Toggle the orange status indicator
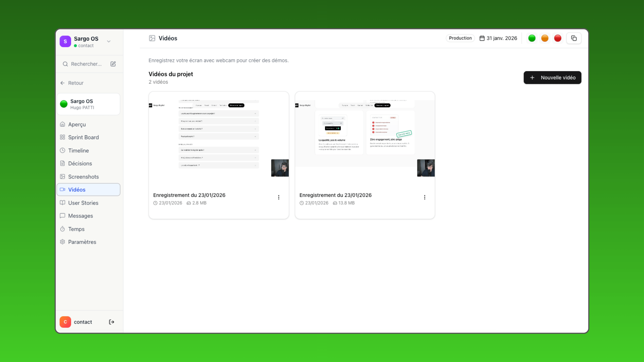 (545, 38)
